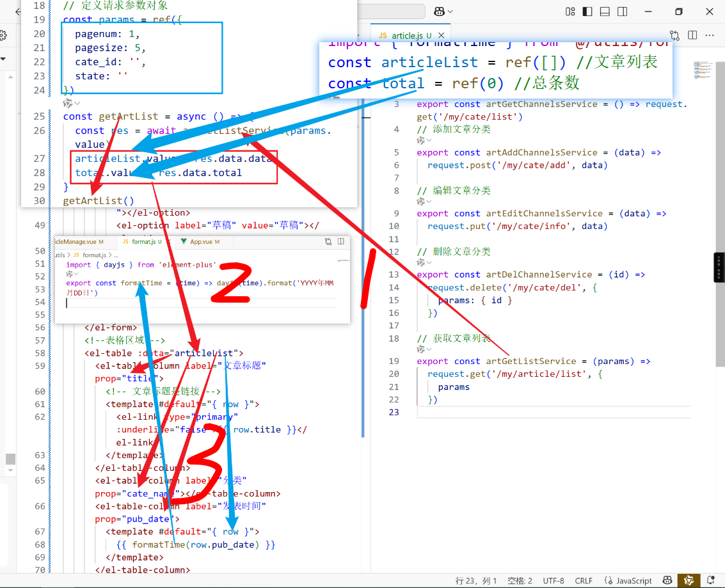Open the gear settings icon at the left edge
The width and height of the screenshot is (725, 588).
(3, 35)
